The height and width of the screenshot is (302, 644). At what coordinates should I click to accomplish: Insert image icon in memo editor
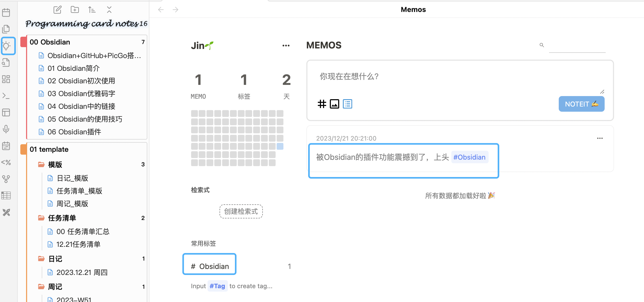(x=335, y=104)
